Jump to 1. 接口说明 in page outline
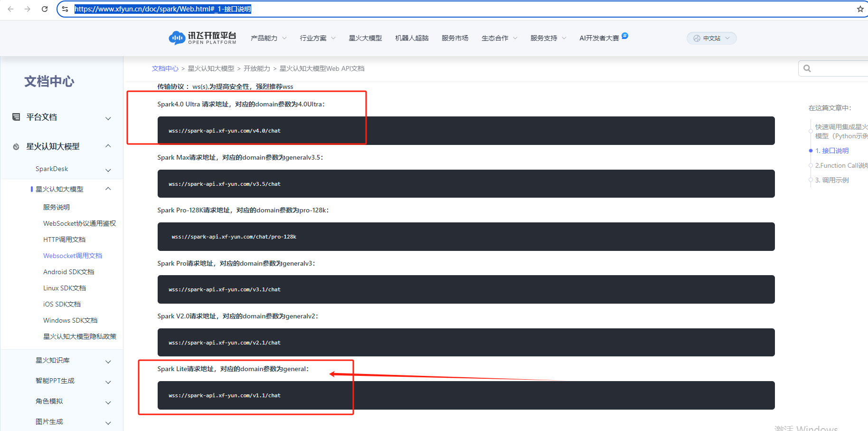Viewport: 868px width, 431px height. (x=832, y=151)
